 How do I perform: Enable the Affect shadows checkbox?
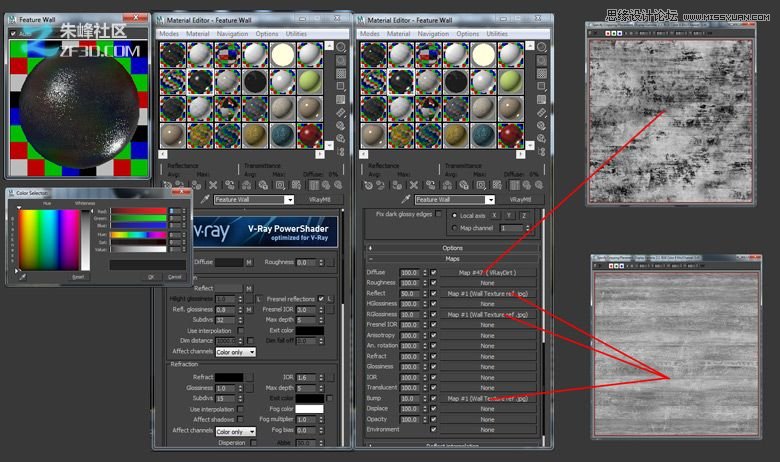(x=241, y=420)
